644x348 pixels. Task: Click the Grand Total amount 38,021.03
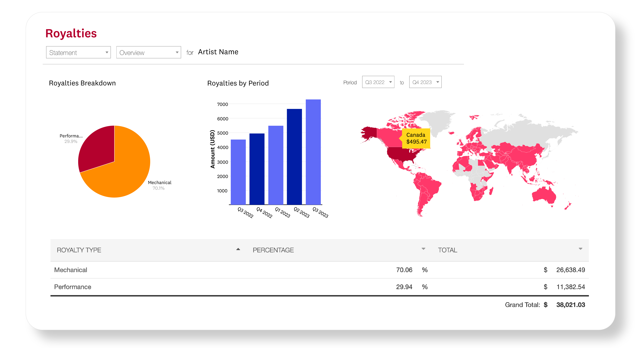click(570, 305)
